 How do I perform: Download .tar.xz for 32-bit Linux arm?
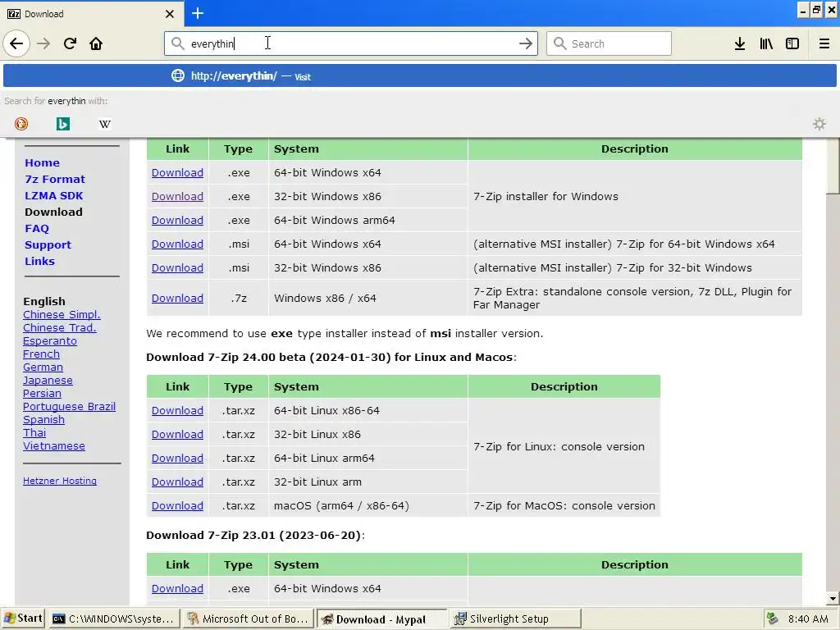pos(177,482)
